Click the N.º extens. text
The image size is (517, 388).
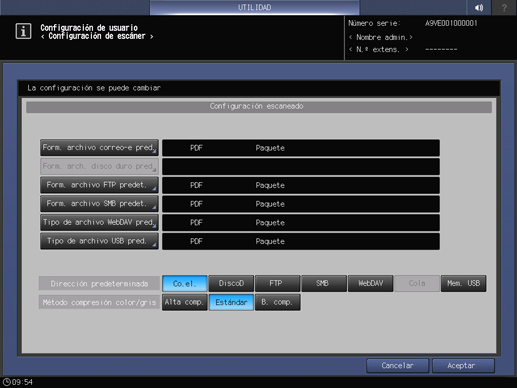tap(378, 49)
